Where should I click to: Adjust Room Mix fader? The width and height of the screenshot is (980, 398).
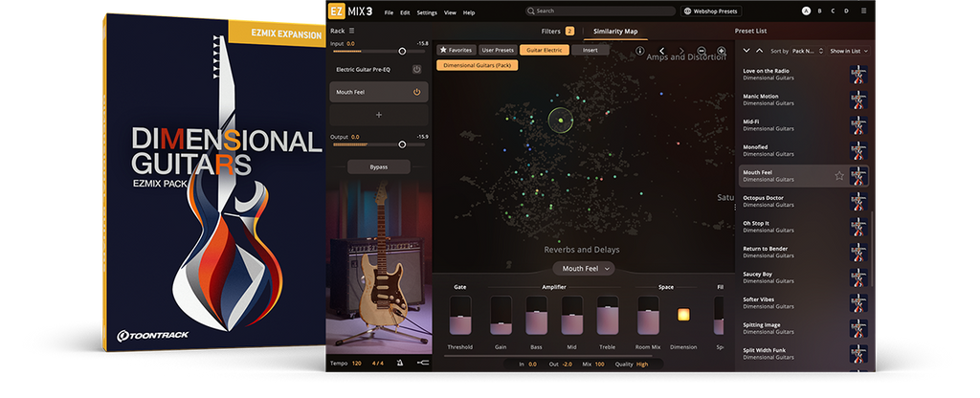click(x=648, y=316)
